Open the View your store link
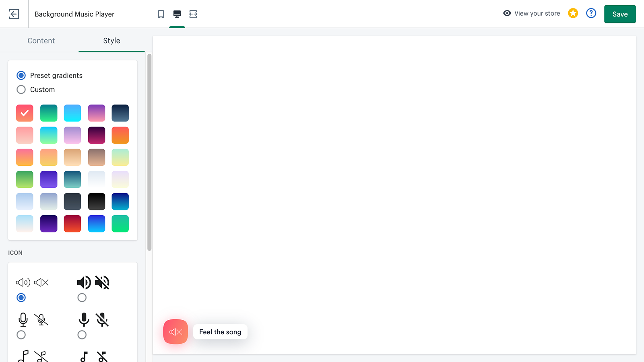The width and height of the screenshot is (644, 362). (x=537, y=13)
